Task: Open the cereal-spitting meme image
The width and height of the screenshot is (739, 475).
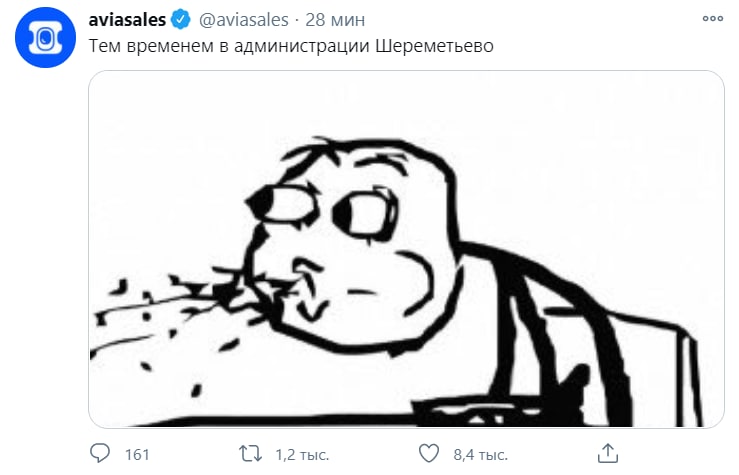Action: (x=406, y=249)
